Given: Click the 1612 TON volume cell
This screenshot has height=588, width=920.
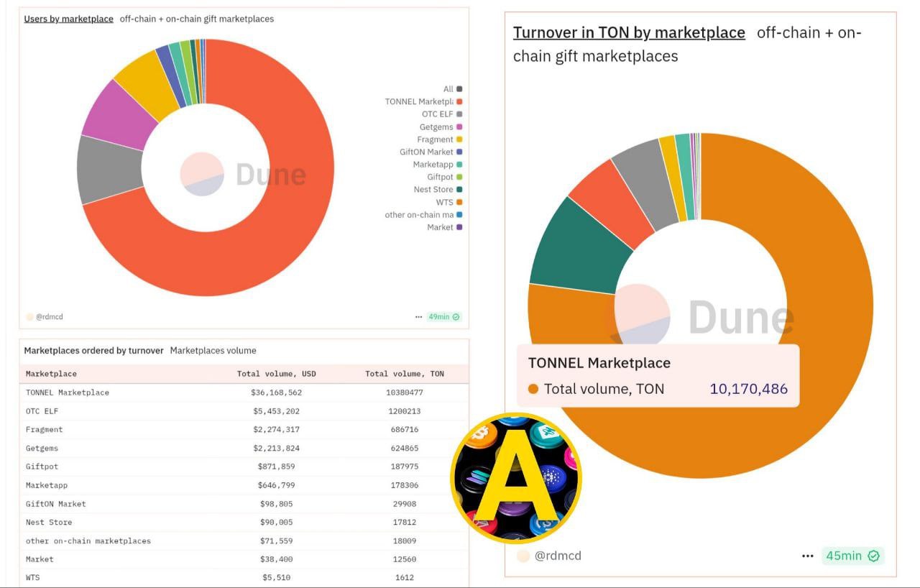Looking at the screenshot, I should tap(405, 577).
